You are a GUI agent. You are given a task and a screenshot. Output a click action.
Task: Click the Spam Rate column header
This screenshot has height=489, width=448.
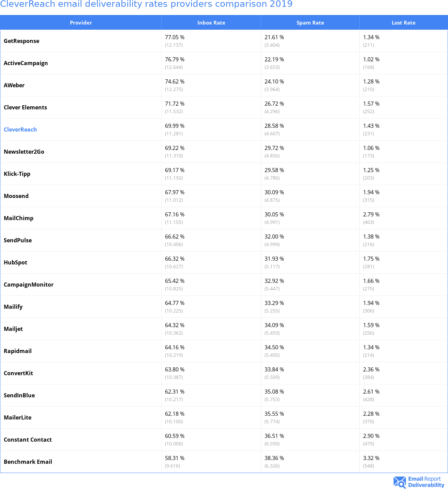pyautogui.click(x=310, y=23)
